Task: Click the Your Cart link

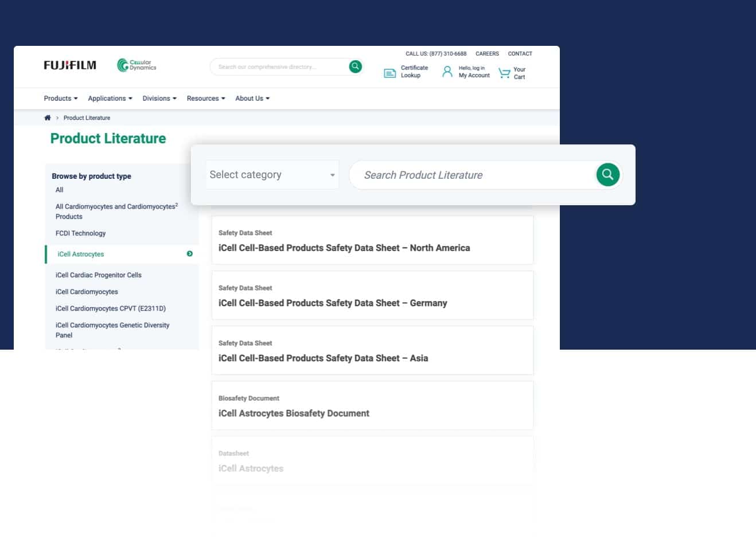Action: coord(519,73)
